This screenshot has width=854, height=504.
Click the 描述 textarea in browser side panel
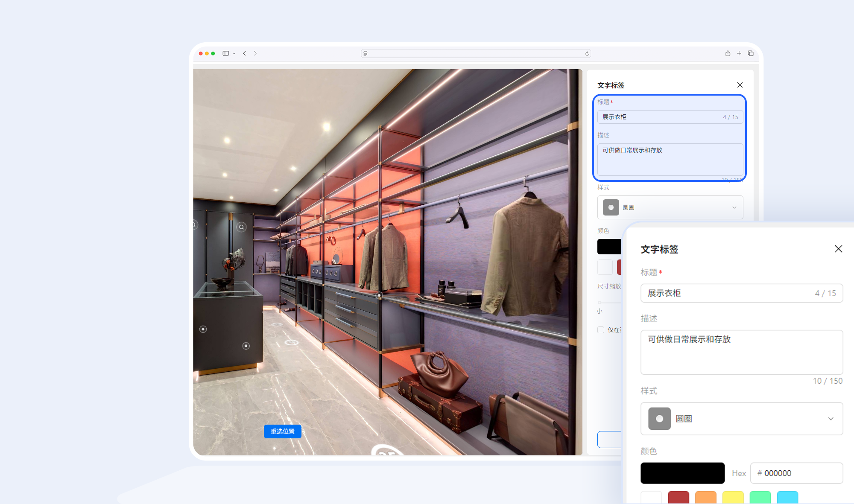(670, 160)
